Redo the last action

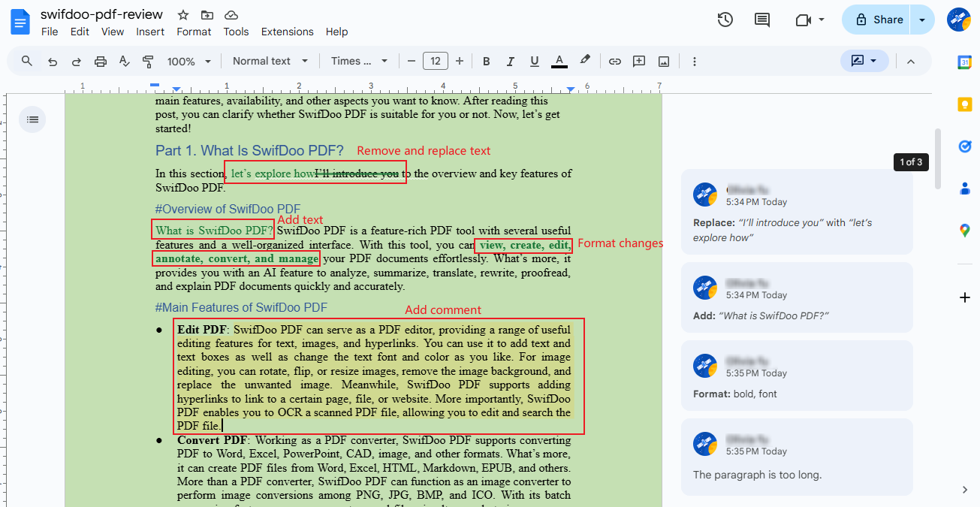(x=76, y=62)
